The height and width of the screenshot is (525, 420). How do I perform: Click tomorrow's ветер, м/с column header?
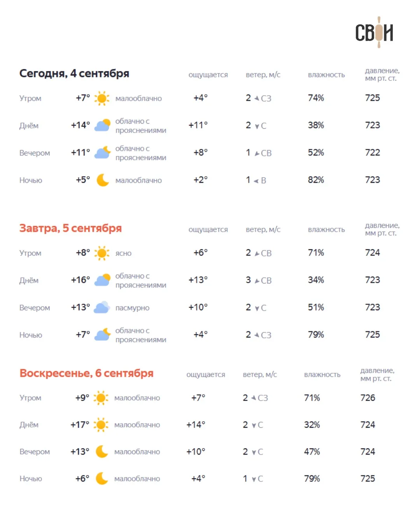click(263, 229)
